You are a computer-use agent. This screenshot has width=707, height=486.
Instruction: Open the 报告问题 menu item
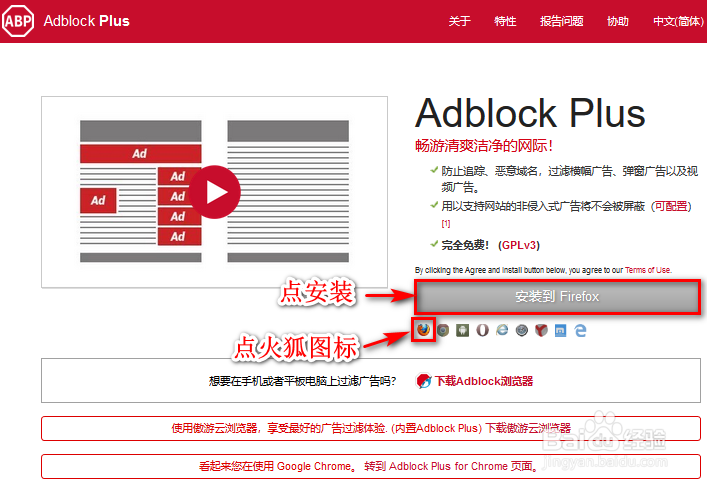click(x=561, y=21)
